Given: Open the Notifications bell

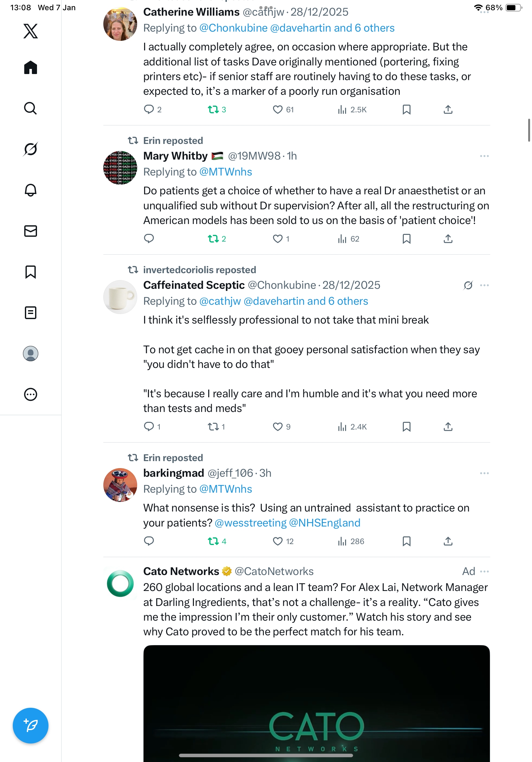Looking at the screenshot, I should [x=31, y=190].
